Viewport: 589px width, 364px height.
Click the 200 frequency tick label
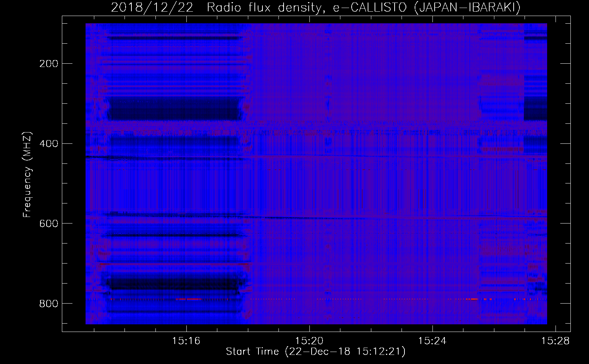click(49, 64)
